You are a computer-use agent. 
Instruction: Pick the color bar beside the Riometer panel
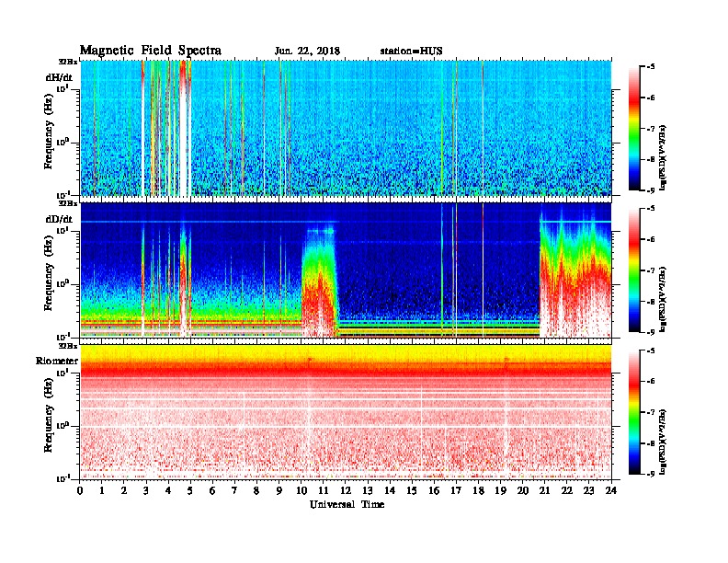pyautogui.click(x=634, y=412)
